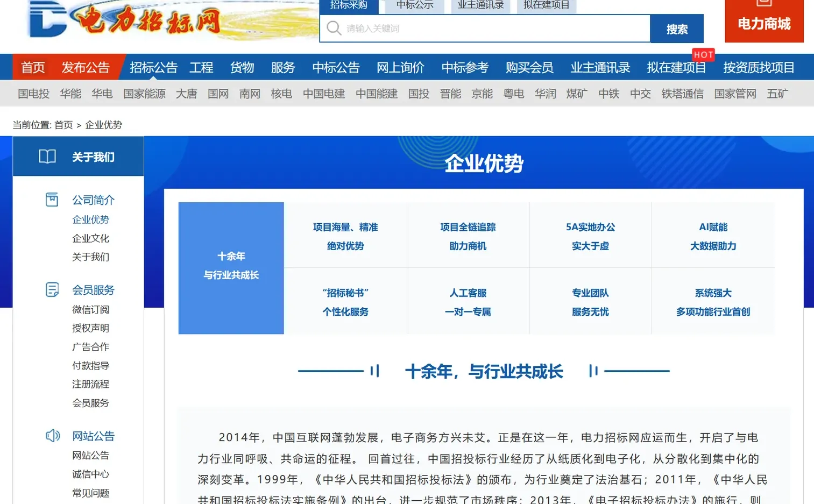Open the 微信订阅 member service link
The height and width of the screenshot is (504, 814).
(90, 309)
